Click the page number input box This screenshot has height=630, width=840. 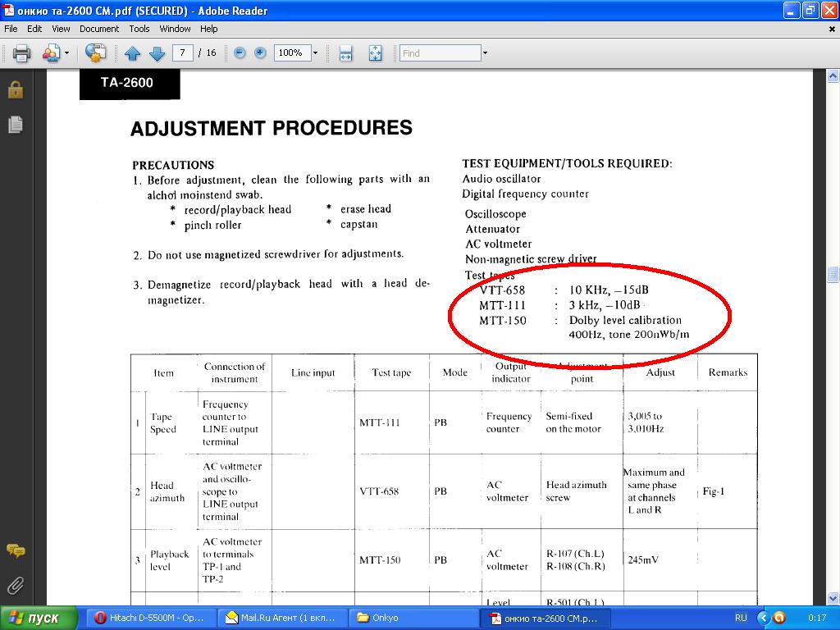coord(182,52)
